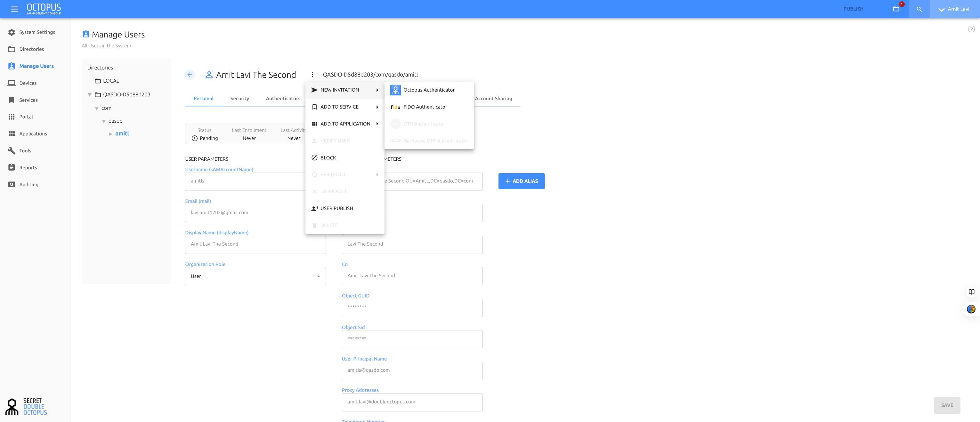Click the Object GUID field
Screen dimensions: 980x422
tap(412, 308)
